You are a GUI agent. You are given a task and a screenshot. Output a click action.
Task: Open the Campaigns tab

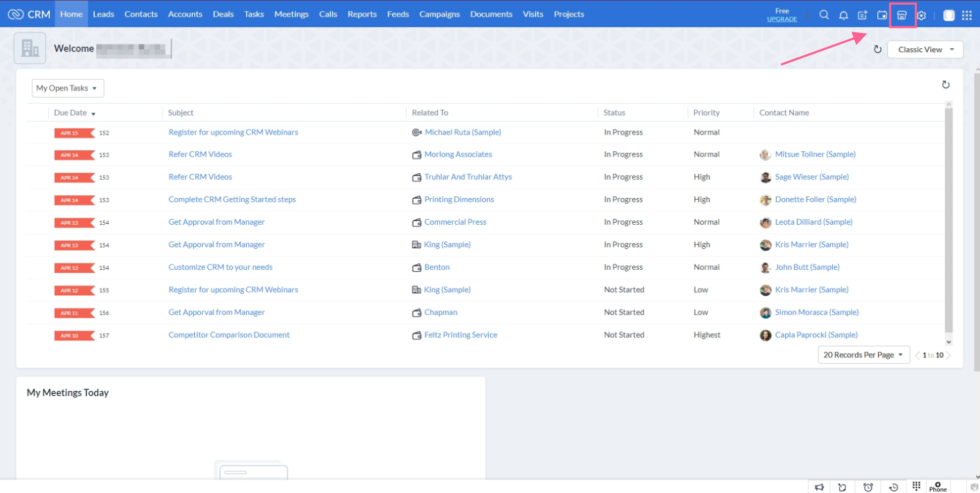click(x=439, y=14)
